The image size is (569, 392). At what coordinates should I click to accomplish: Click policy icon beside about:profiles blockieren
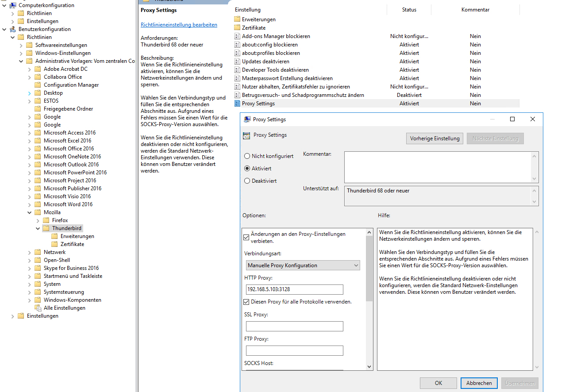point(237,53)
